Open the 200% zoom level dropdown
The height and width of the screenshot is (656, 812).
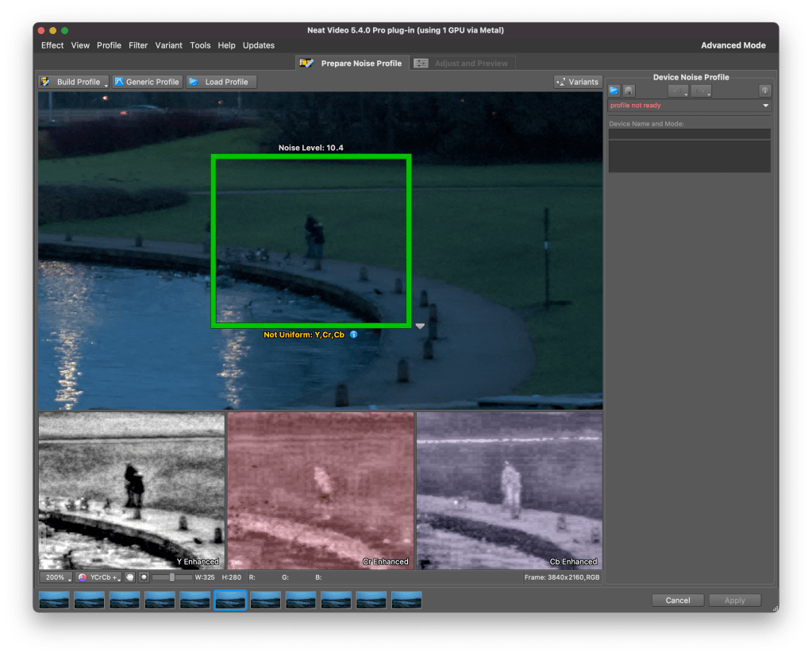coord(56,577)
